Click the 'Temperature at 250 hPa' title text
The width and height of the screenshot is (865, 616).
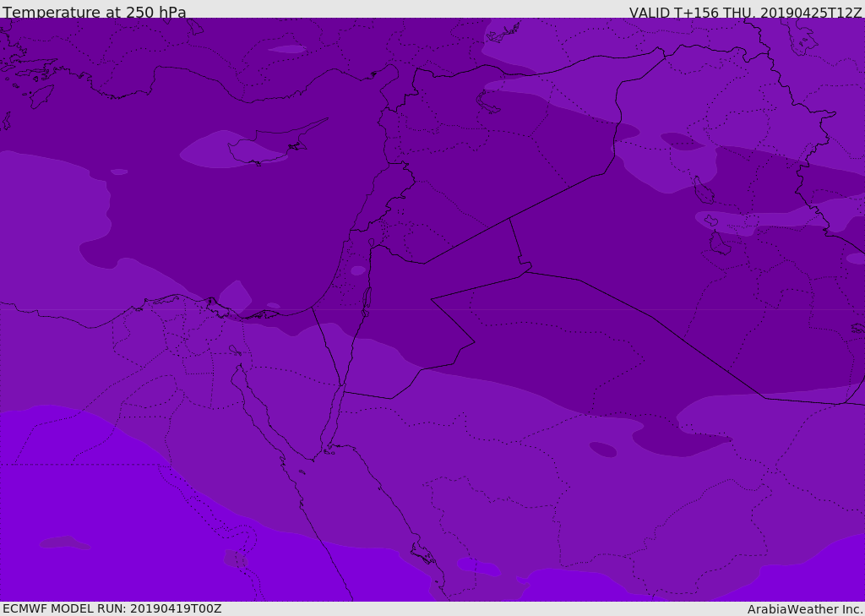tap(95, 12)
